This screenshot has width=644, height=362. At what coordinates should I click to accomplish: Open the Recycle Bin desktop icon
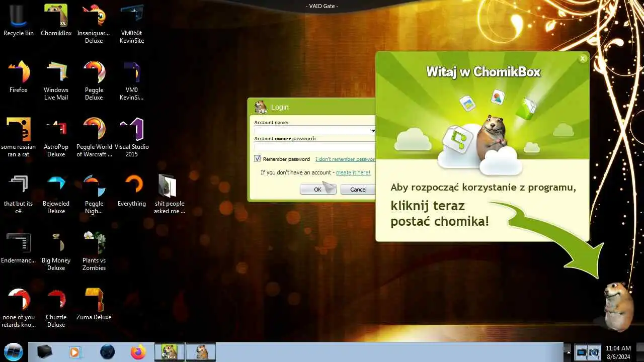click(19, 21)
